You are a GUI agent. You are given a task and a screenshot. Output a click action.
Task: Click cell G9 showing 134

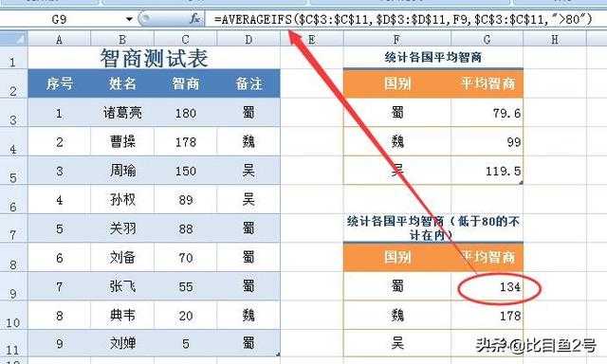(487, 286)
